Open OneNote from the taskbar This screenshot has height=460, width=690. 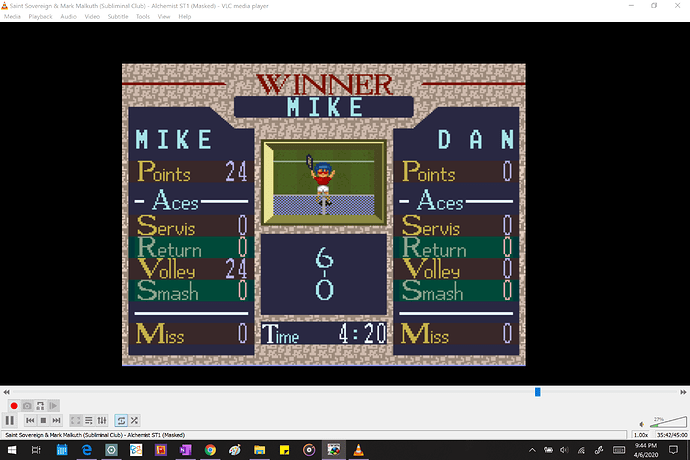coord(185,450)
